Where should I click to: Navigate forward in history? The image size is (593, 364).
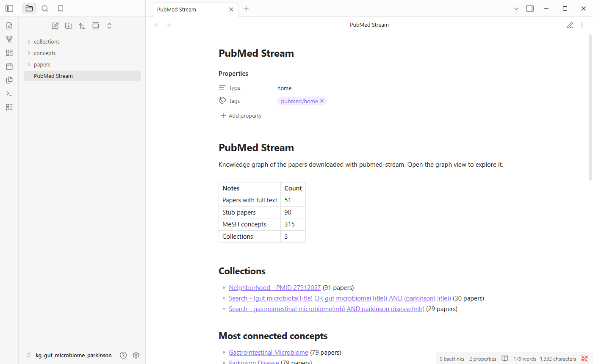(169, 25)
